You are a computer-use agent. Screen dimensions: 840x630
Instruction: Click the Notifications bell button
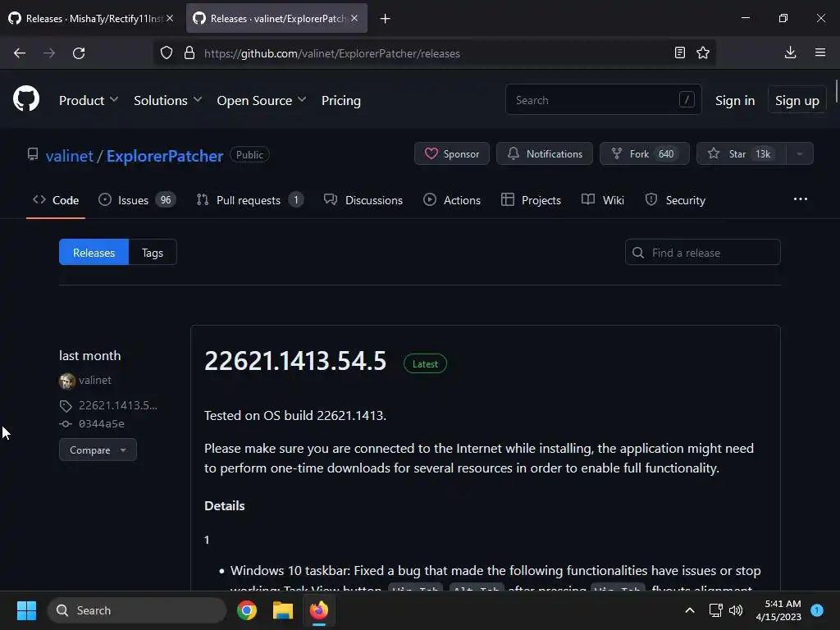545,153
